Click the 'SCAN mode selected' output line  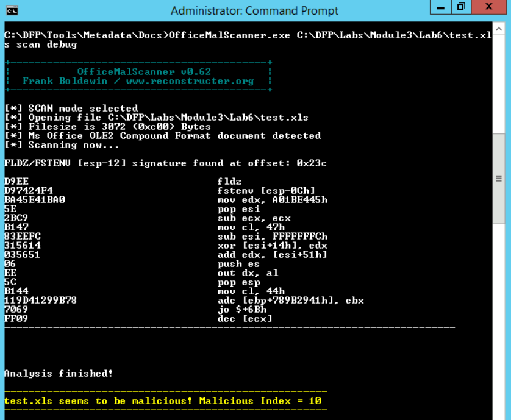click(83, 109)
